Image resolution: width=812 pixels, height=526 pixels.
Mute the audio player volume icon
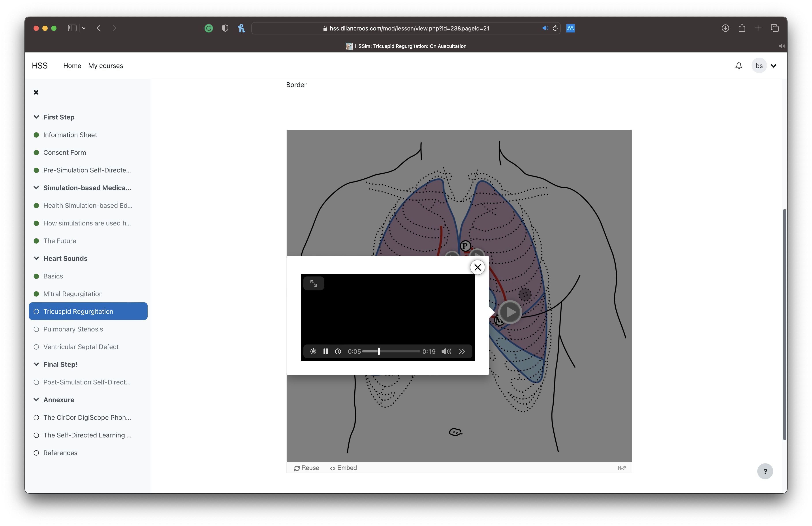click(x=446, y=351)
